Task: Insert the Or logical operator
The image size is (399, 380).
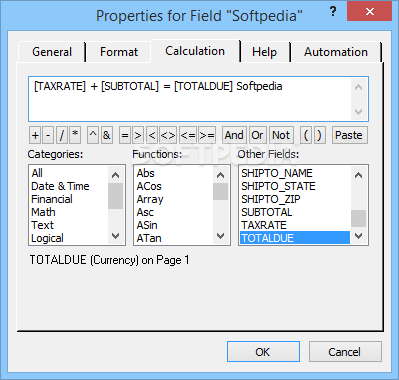Action: coord(257,135)
